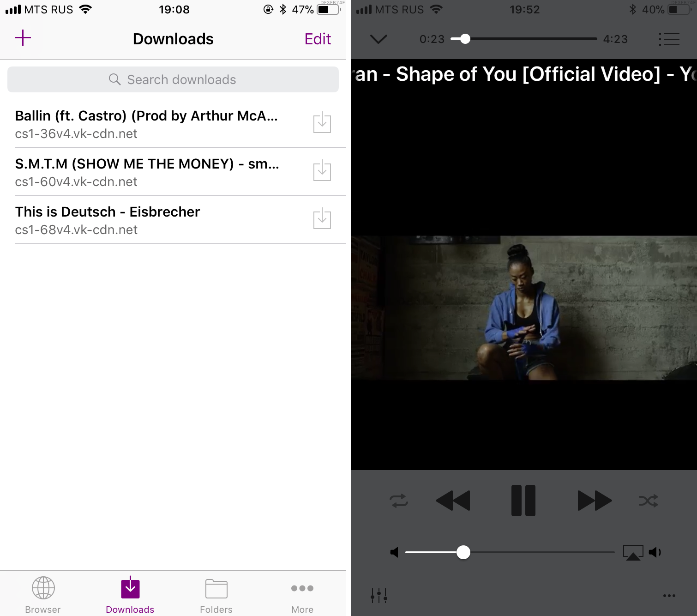Click the volume slider knob

pos(463,552)
